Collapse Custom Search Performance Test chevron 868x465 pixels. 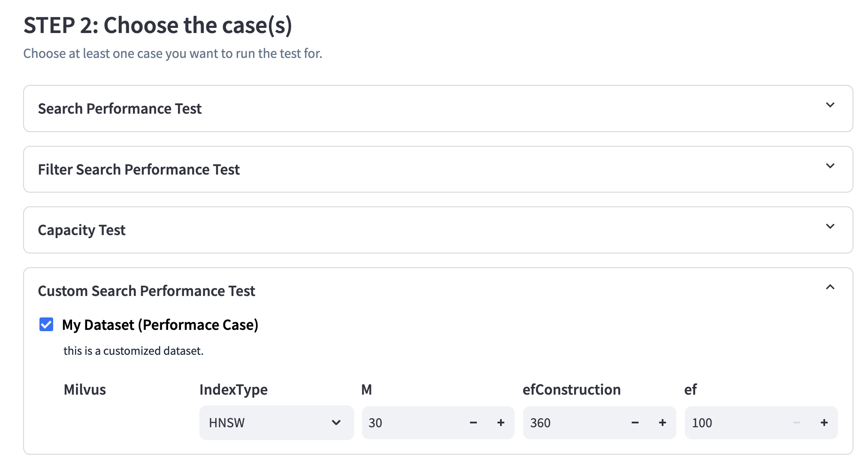(830, 287)
